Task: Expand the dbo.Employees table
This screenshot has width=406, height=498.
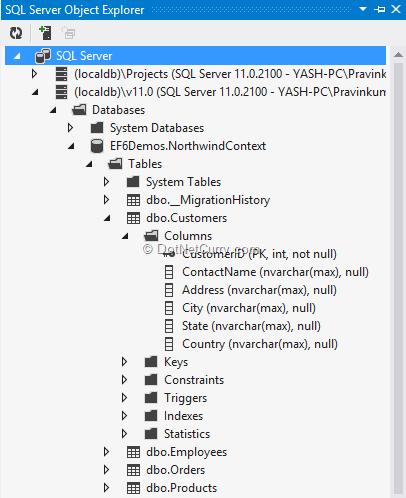Action: 106,452
